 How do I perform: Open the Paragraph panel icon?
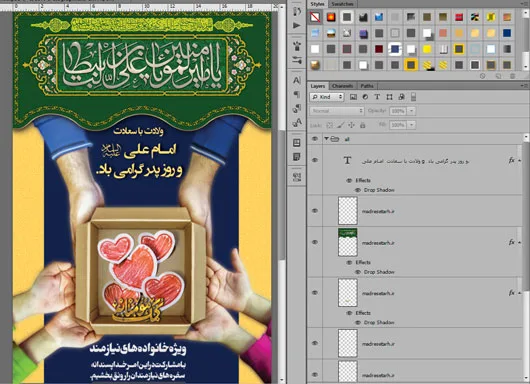tap(297, 95)
